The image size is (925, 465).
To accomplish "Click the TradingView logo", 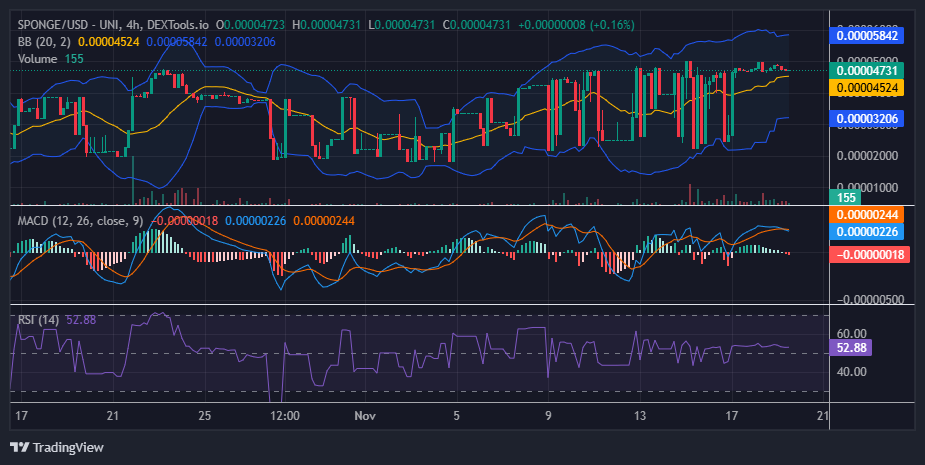I will tap(57, 447).
